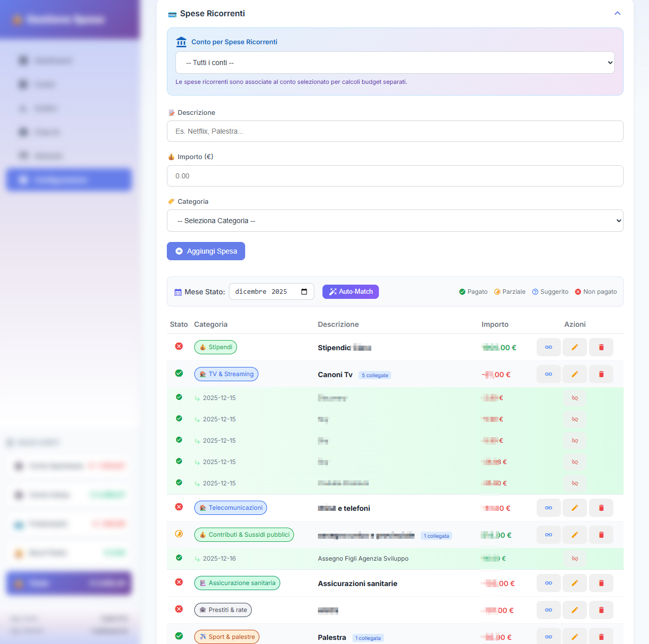The width and height of the screenshot is (649, 644).
Task: Click the Sport & palestre orange category tag
Action: click(227, 637)
